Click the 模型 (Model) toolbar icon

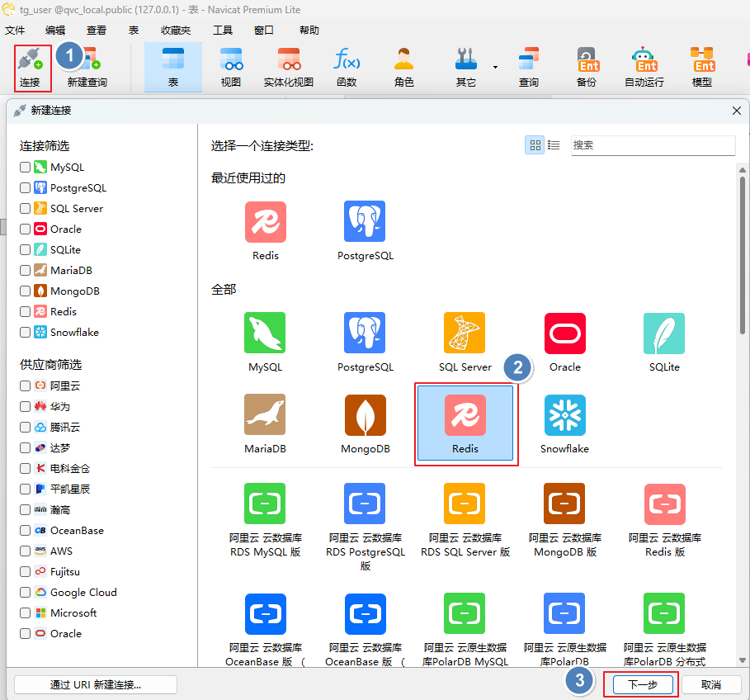[701, 68]
